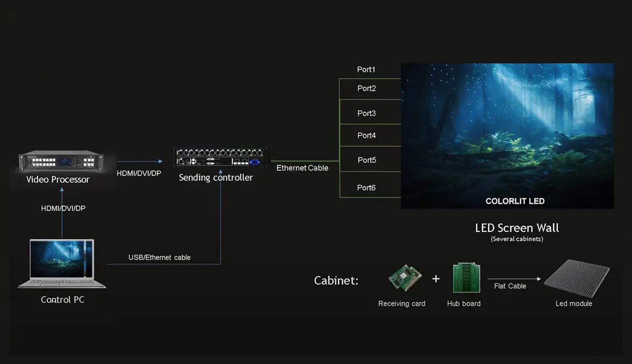632x364 pixels.
Task: Click the plus sign between card and board
Action: (436, 279)
